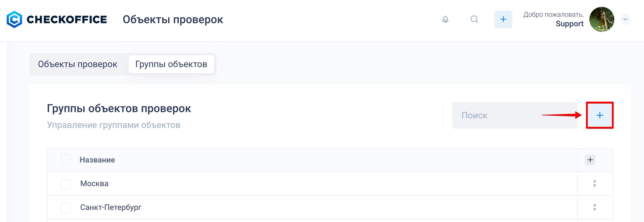Click the magnifier search icon in header
Screen dimensions: 644x222
point(474,19)
